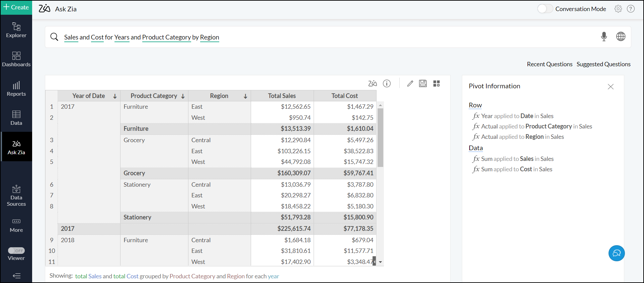Click the add to dashboard icon
Image resolution: width=644 pixels, height=283 pixels.
coord(436,84)
